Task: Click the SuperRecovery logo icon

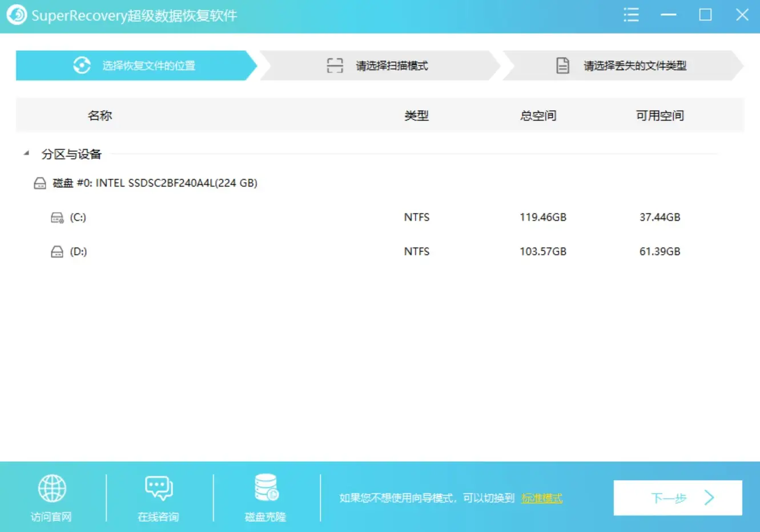Action: click(x=16, y=15)
